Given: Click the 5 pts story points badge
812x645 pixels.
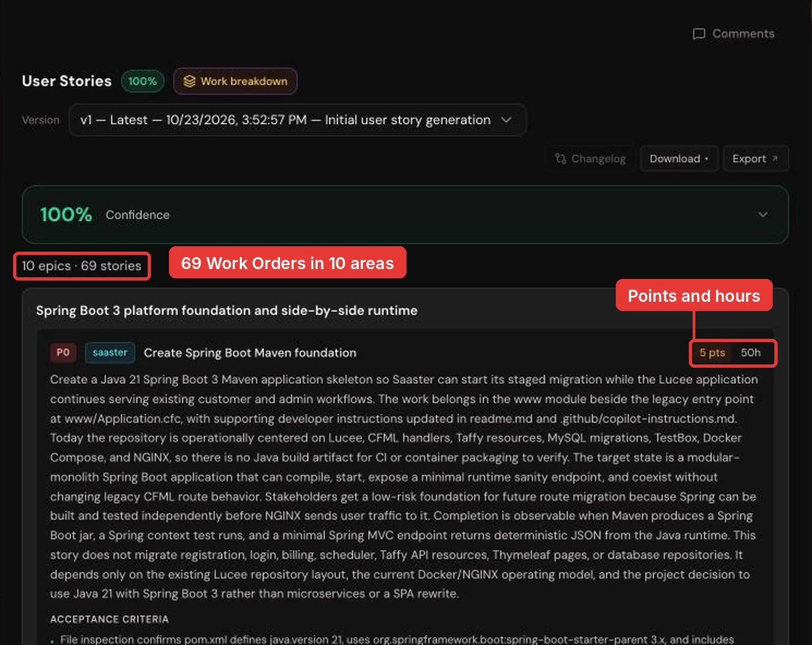Looking at the screenshot, I should (712, 353).
